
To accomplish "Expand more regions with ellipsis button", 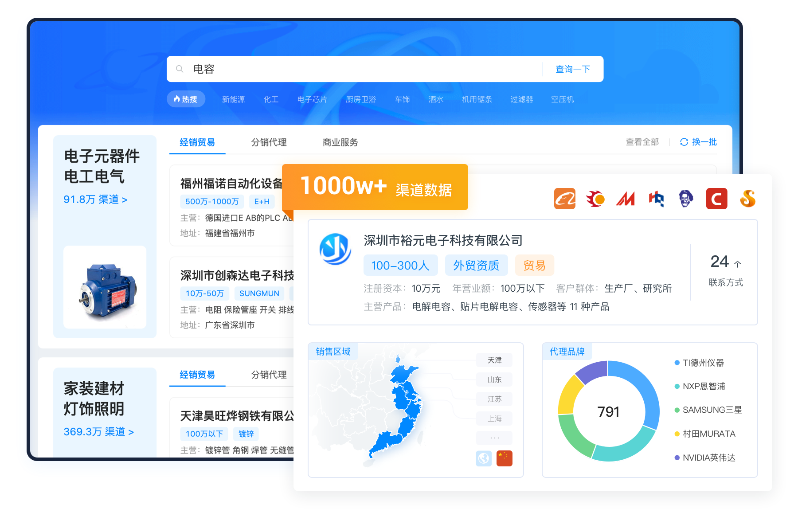I will coord(494,438).
